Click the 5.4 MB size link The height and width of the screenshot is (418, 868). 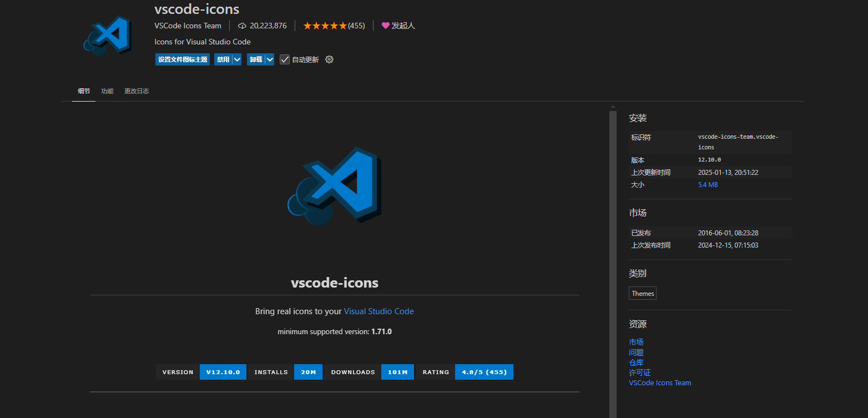click(708, 185)
